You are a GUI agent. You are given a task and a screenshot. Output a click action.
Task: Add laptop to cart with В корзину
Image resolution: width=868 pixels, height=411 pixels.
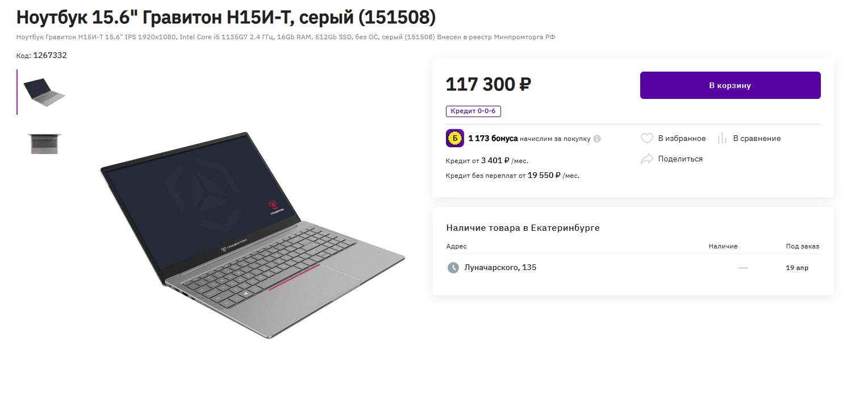[730, 85]
